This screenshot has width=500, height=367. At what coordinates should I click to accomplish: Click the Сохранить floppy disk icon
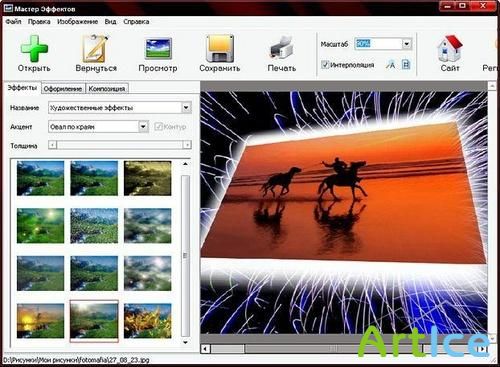pyautogui.click(x=220, y=49)
